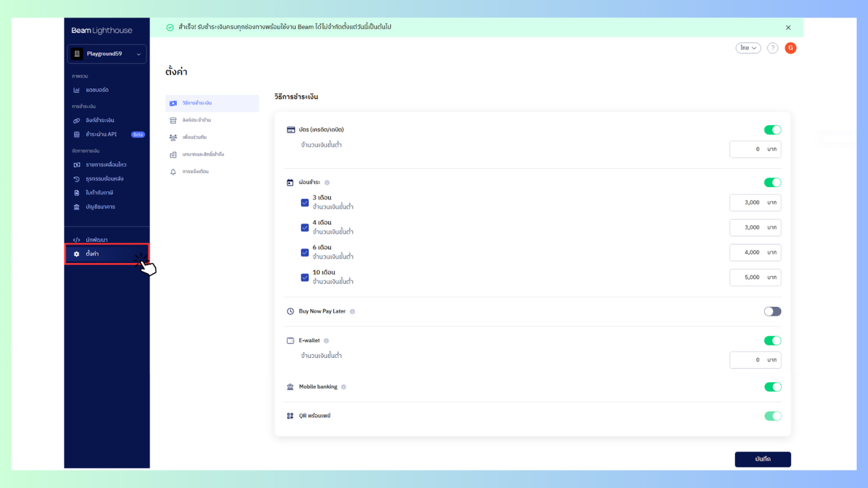Click the bank icon beside Mobile banking
Screen dimensions: 868x488
tap(290, 387)
